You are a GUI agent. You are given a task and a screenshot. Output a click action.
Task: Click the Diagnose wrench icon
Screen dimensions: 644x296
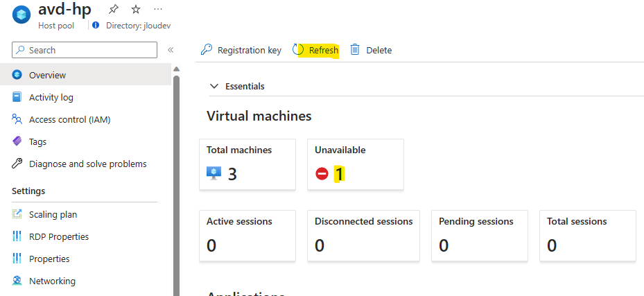(x=17, y=164)
